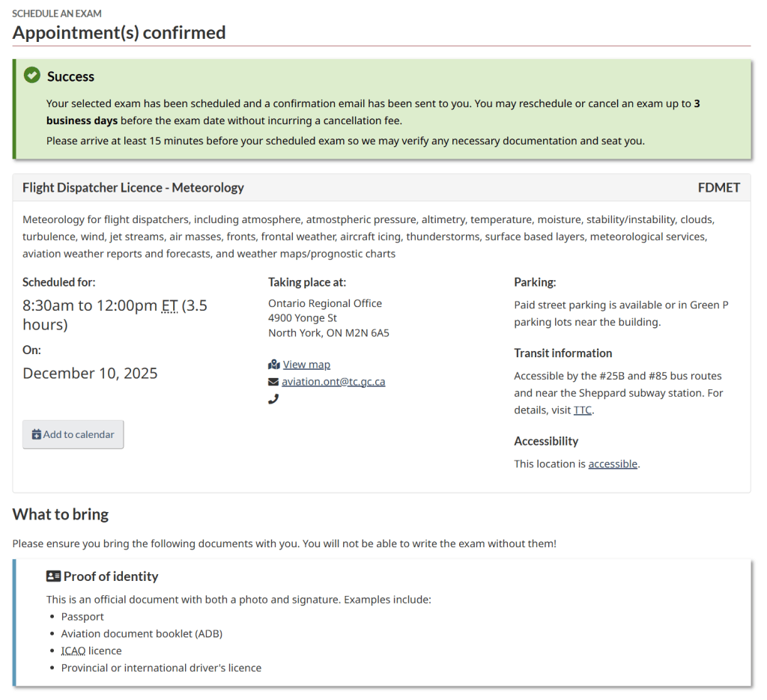Email aviation.ont@tc.gc.ca via the link
Image resolution: width=767 pixels, height=700 pixels.
(333, 382)
